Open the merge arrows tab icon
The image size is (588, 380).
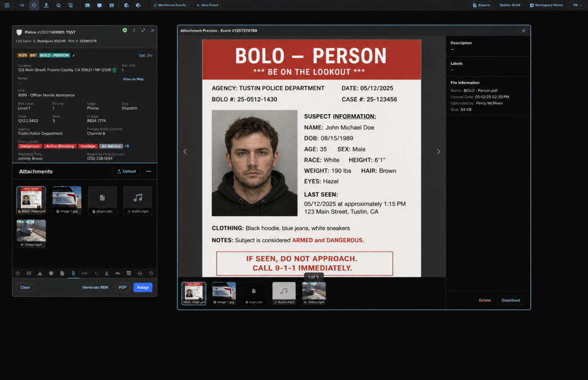tap(96, 273)
